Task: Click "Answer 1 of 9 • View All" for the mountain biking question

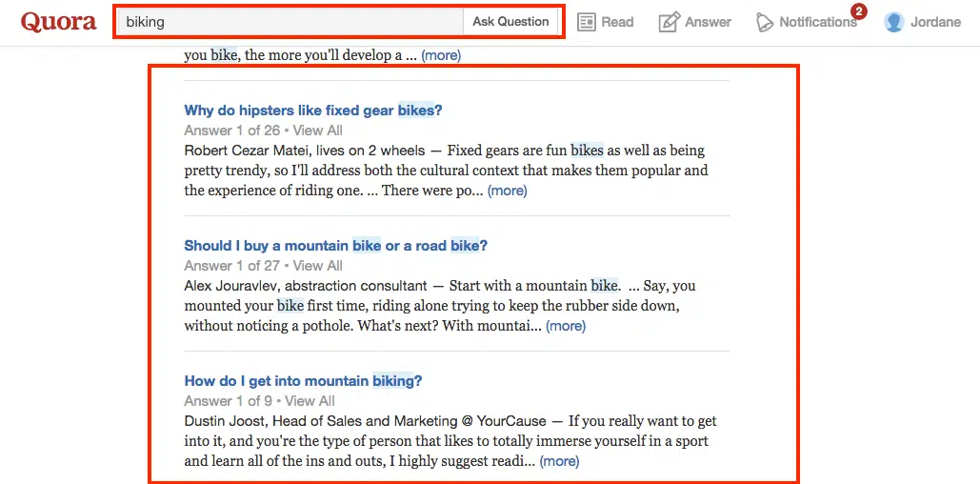Action: coord(259,401)
